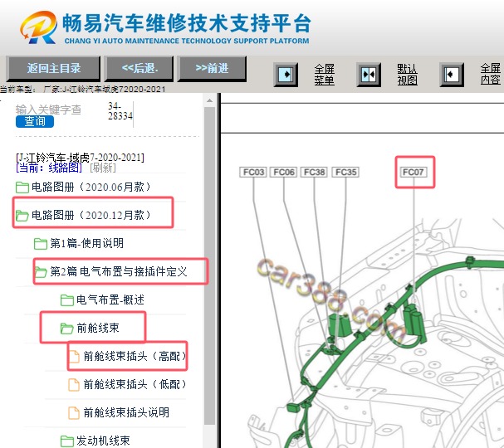Click the current vehicle model status text
This screenshot has width=504, height=448.
coord(82,90)
